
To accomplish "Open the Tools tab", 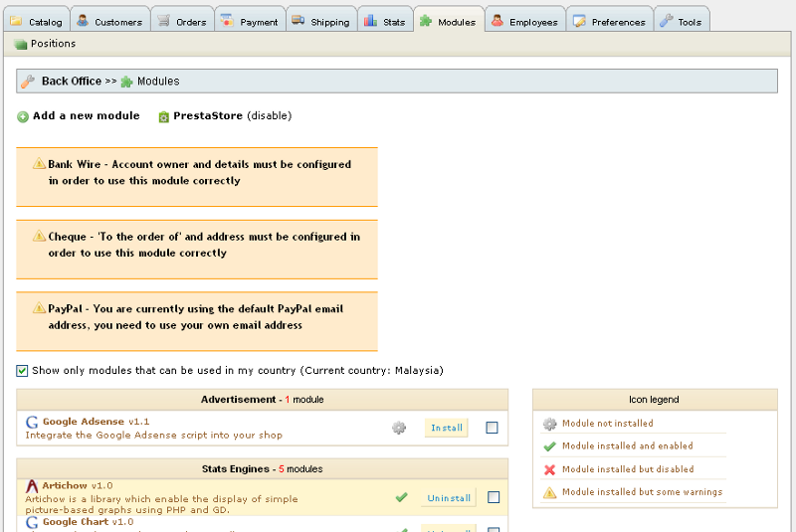I will coord(682,19).
